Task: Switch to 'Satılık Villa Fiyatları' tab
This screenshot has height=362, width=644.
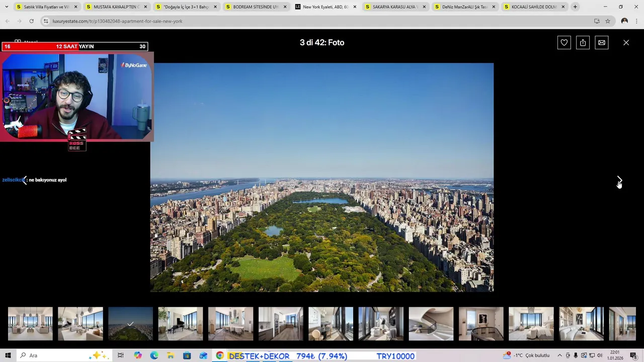Action: coord(47,7)
